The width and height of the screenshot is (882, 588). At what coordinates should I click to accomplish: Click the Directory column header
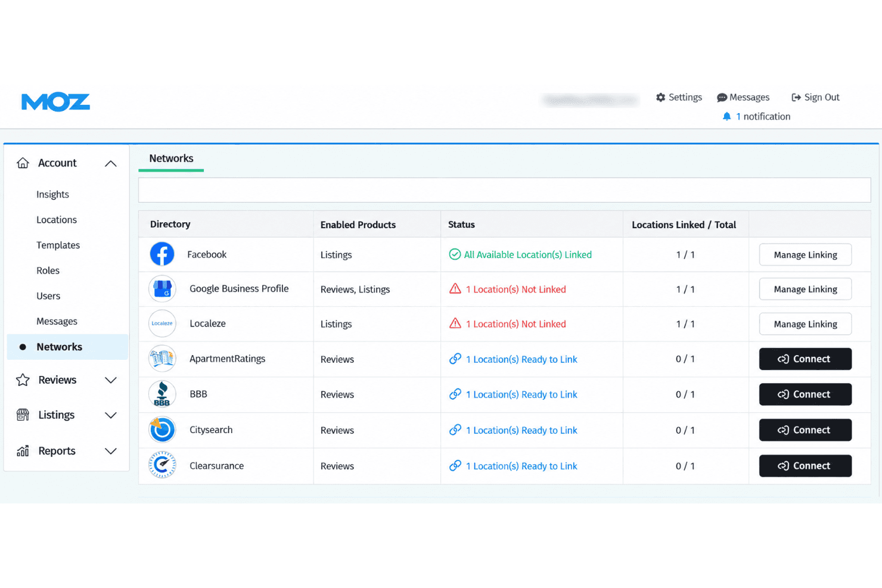(x=170, y=224)
